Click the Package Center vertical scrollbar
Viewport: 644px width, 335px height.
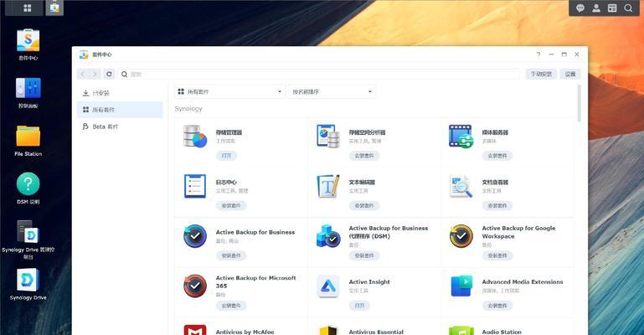point(580,104)
